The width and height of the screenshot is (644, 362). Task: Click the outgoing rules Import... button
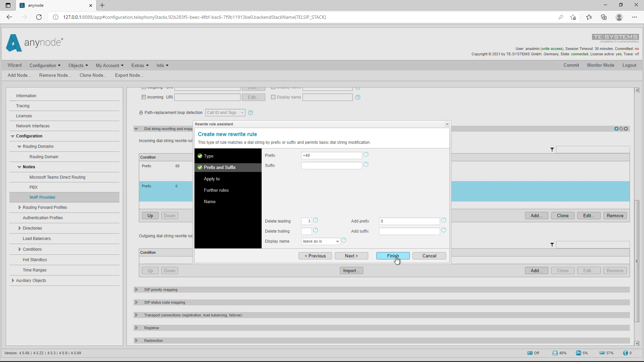pos(351,270)
